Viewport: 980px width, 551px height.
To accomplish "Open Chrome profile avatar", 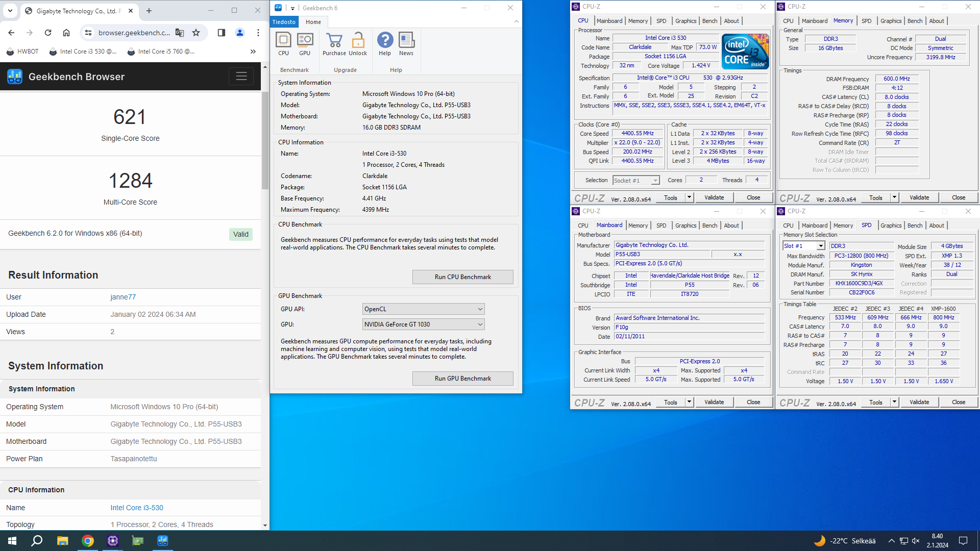I will click(x=240, y=33).
